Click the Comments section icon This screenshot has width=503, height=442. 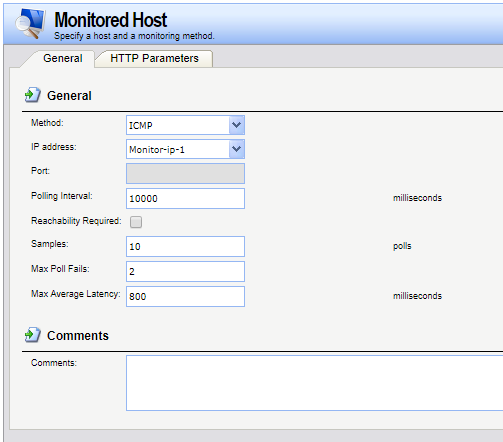coord(33,335)
